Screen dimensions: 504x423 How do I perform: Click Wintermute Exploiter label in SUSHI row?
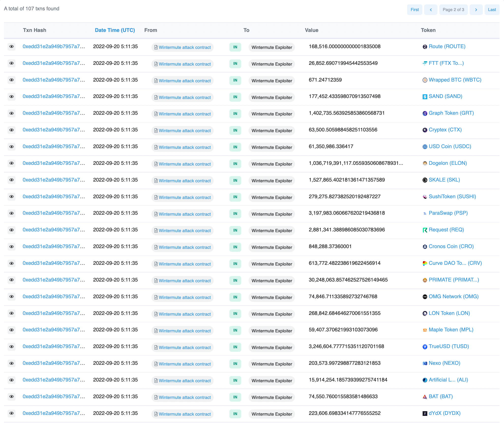click(x=272, y=197)
